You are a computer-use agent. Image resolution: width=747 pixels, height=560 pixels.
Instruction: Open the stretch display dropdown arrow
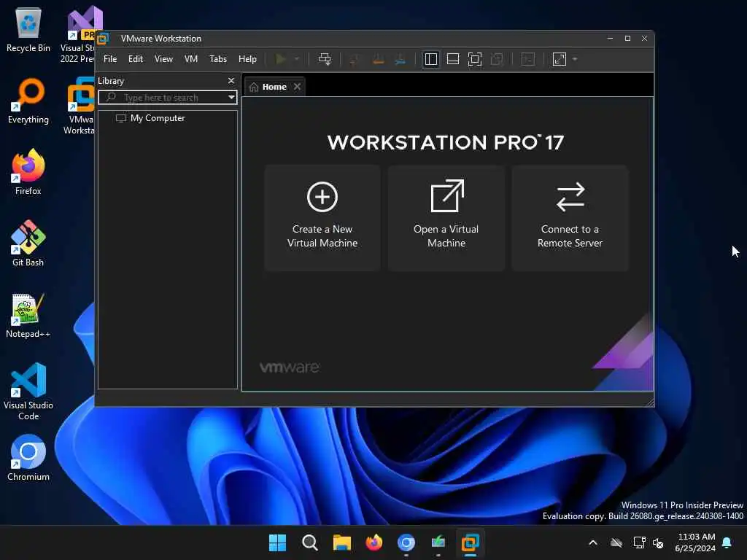point(575,59)
